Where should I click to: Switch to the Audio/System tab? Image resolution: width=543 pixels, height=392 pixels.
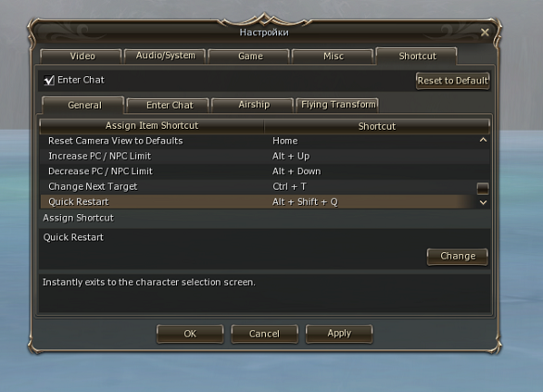[165, 55]
